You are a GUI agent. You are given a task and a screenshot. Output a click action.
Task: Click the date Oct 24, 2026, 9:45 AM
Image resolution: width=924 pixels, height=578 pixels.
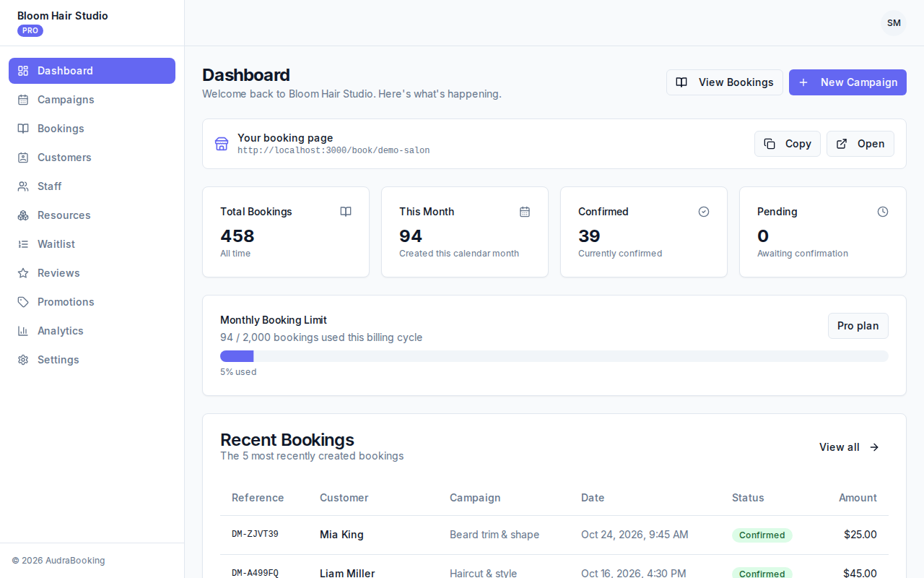tap(635, 535)
